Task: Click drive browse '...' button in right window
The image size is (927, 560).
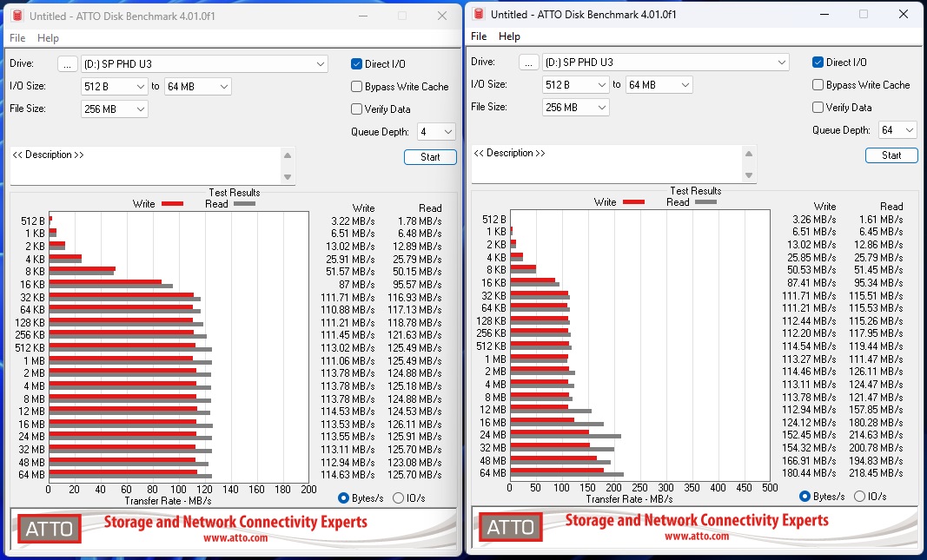Action: 528,62
